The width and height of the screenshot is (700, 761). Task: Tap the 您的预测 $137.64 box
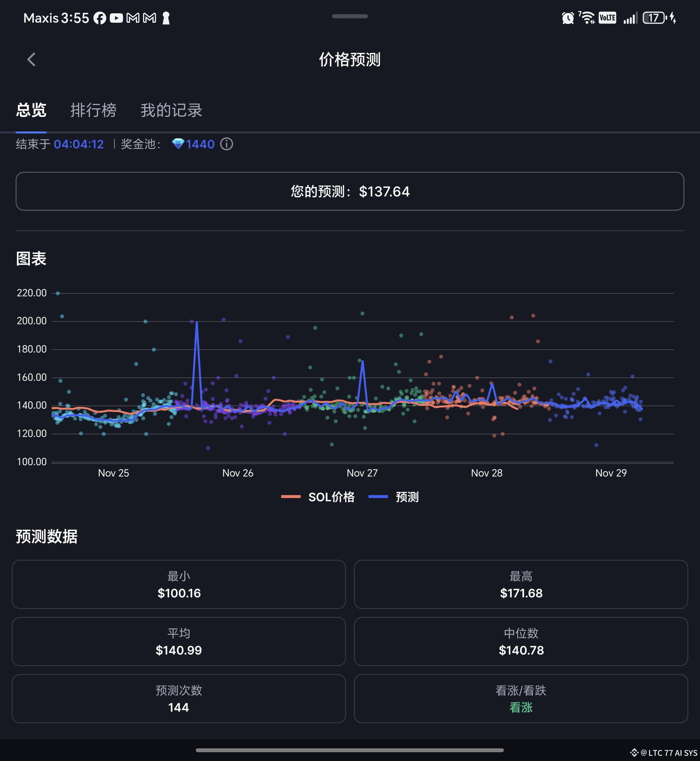[x=350, y=191]
